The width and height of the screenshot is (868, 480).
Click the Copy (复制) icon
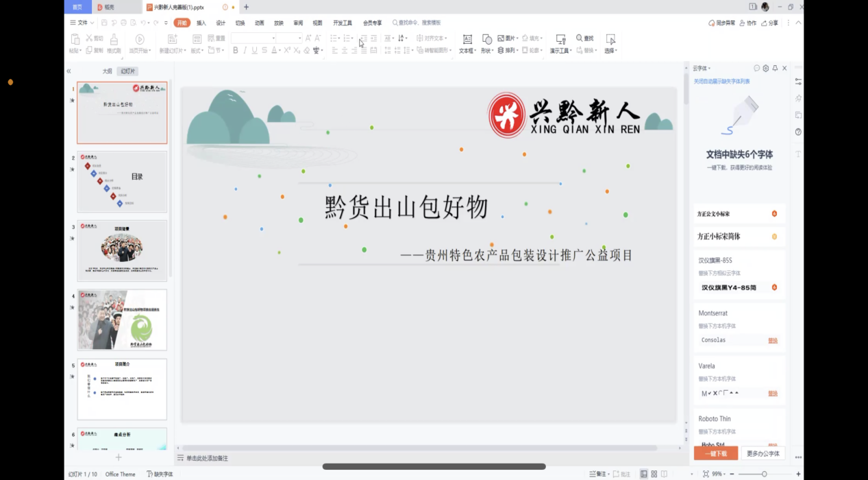click(90, 50)
